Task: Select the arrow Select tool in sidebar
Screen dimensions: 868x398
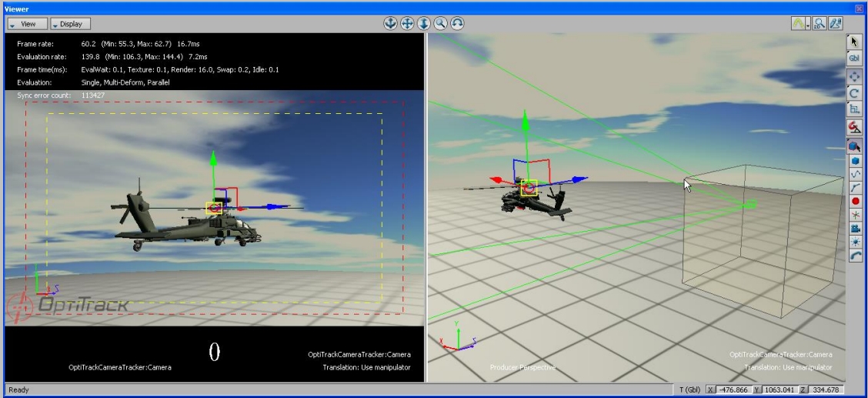Action: click(854, 42)
